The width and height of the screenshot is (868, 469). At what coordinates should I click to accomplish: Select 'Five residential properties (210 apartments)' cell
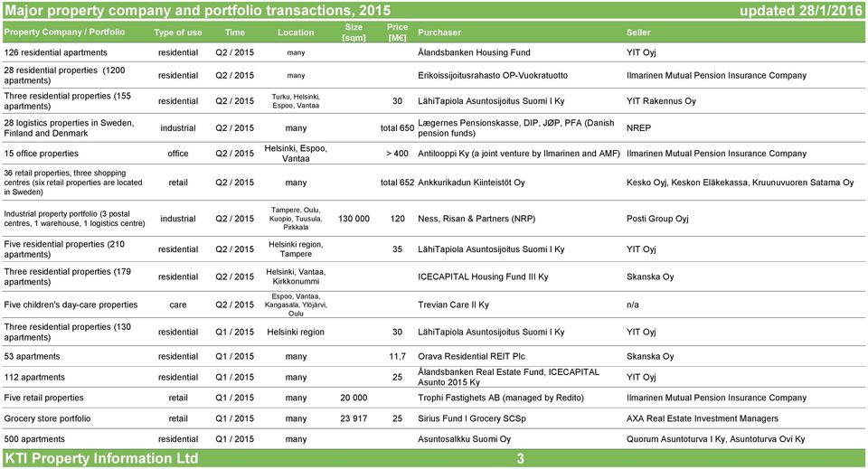point(64,249)
